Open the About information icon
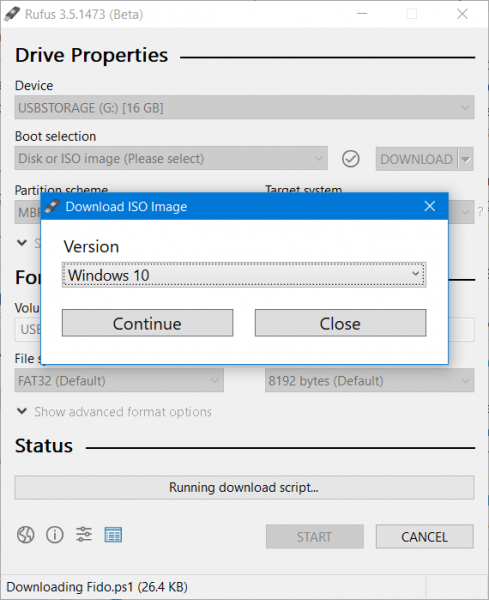 click(x=55, y=535)
